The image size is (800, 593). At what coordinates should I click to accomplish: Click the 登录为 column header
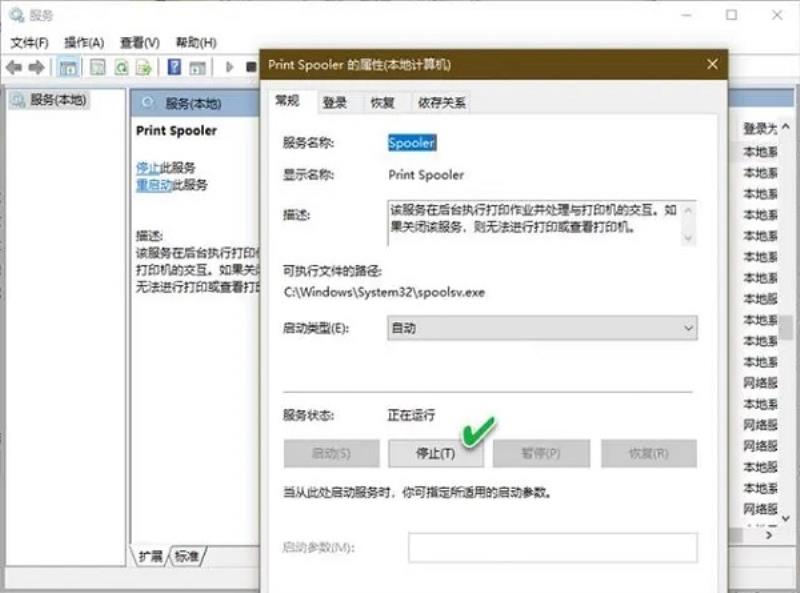(759, 129)
